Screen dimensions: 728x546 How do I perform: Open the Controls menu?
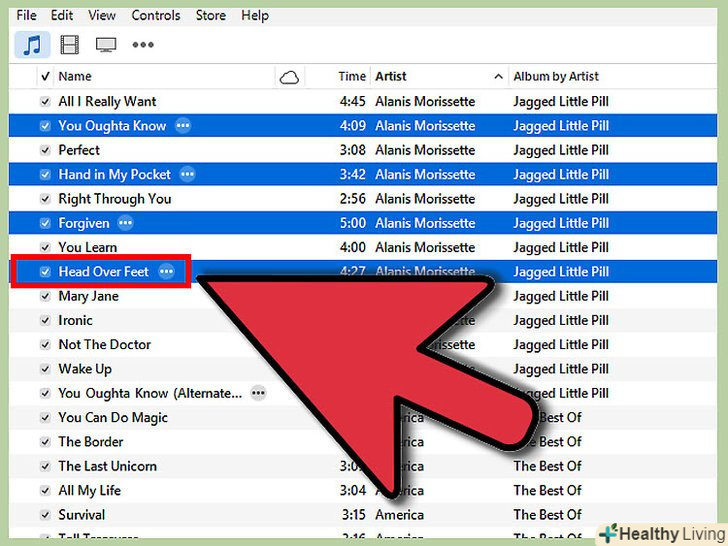pos(156,15)
